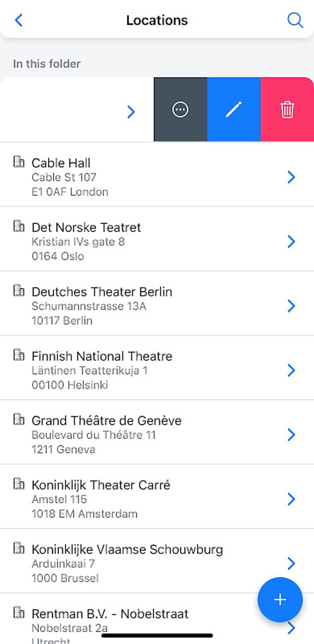This screenshot has width=314, height=644.
Task: Tap the Schumannstrasse 13A address line
Action: coord(89,306)
